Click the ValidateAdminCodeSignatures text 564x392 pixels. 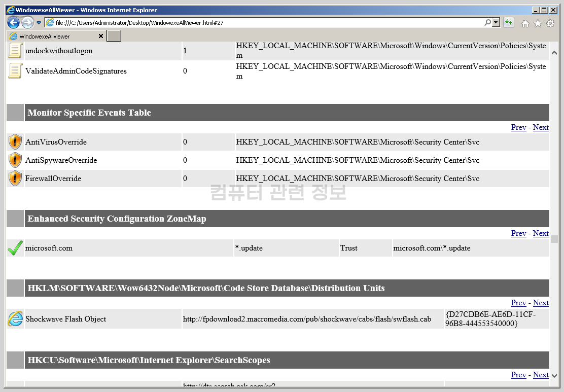[76, 71]
